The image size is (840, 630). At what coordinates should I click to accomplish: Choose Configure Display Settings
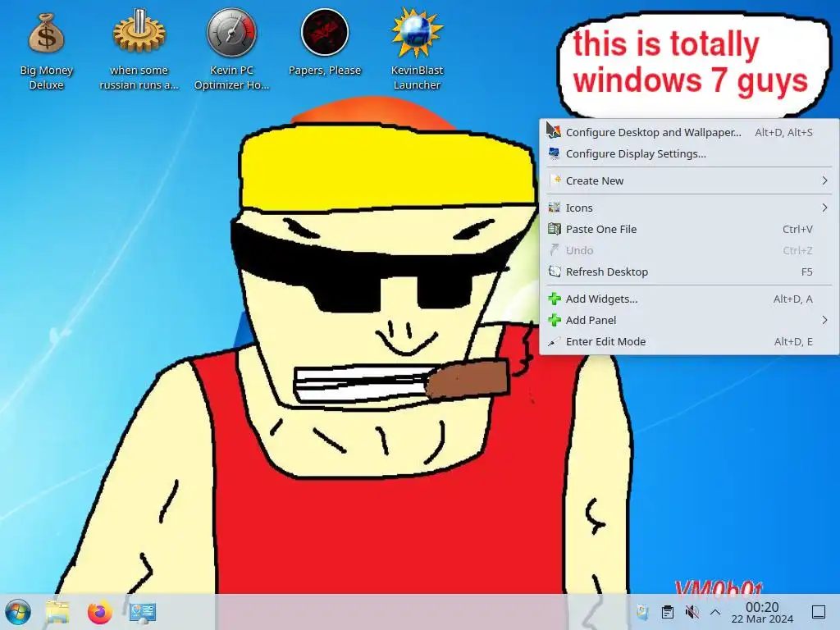click(689, 153)
